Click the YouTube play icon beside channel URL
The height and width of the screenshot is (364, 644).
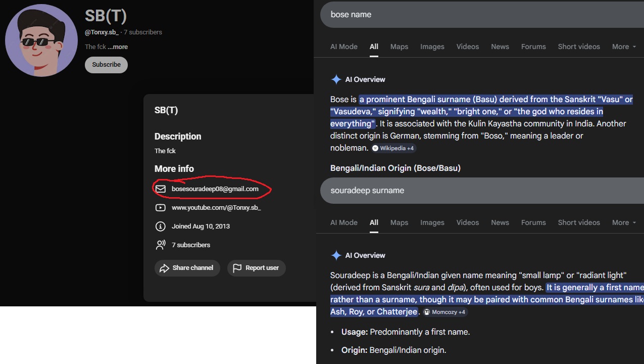[161, 208]
